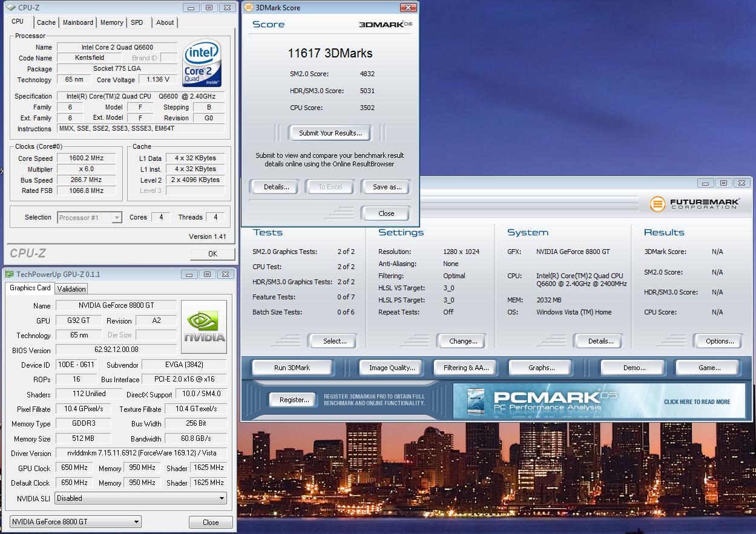Click the NVIDIA logo in GPU-Z
756x534 pixels.
(204, 327)
